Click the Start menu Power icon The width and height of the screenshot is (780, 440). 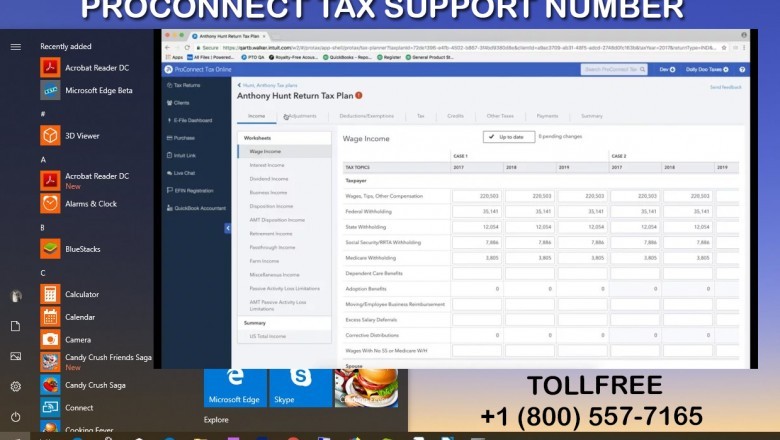[x=15, y=416]
